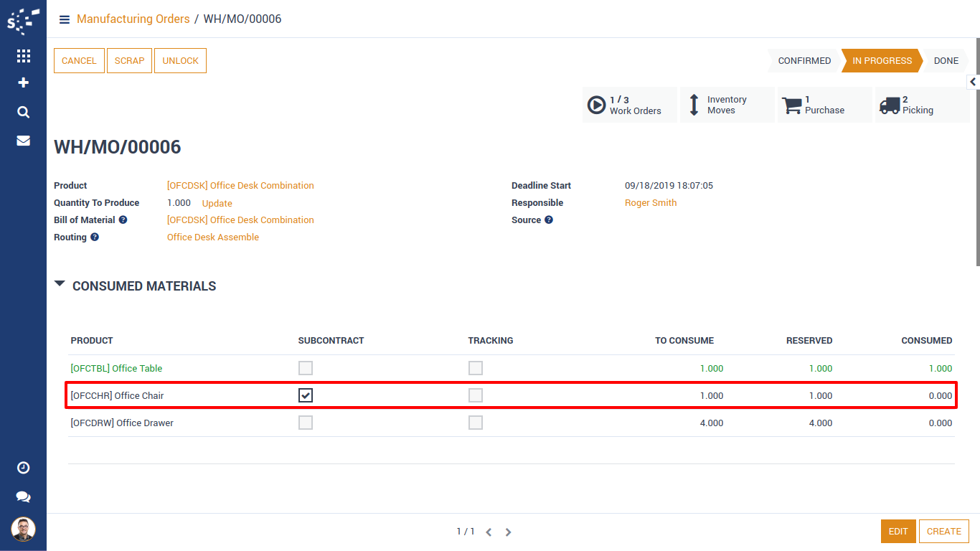Viewport: 980px width, 551px height.
Task: Open the chat bubbles icon
Action: click(x=23, y=496)
